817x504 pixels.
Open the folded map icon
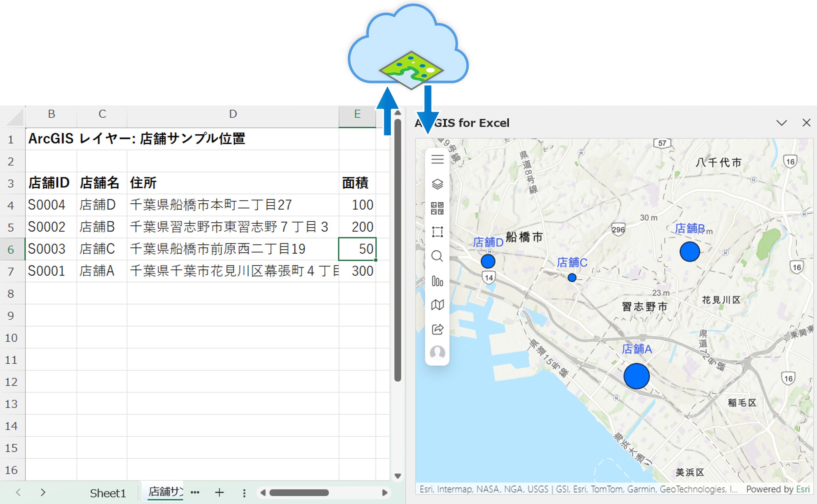coord(437,305)
